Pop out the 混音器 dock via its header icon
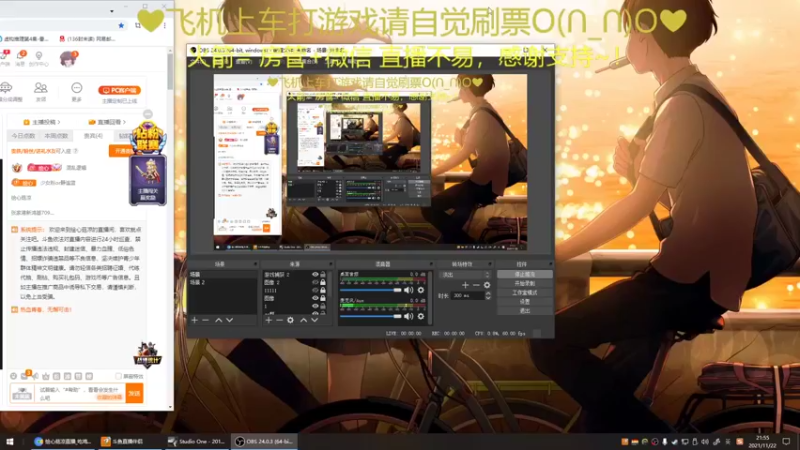Viewport: 800px width, 450px height. 431,264
